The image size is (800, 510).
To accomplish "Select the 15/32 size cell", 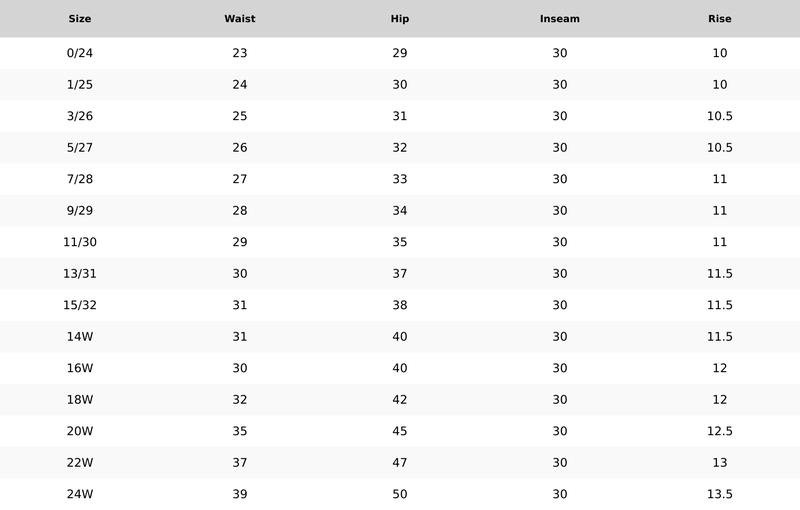I will point(80,305).
